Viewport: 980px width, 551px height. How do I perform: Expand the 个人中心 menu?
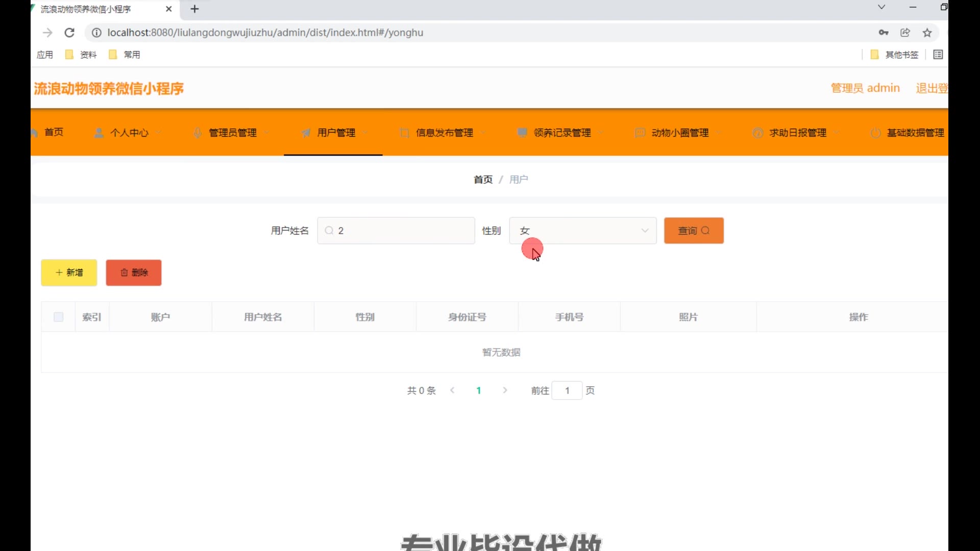pos(129,133)
